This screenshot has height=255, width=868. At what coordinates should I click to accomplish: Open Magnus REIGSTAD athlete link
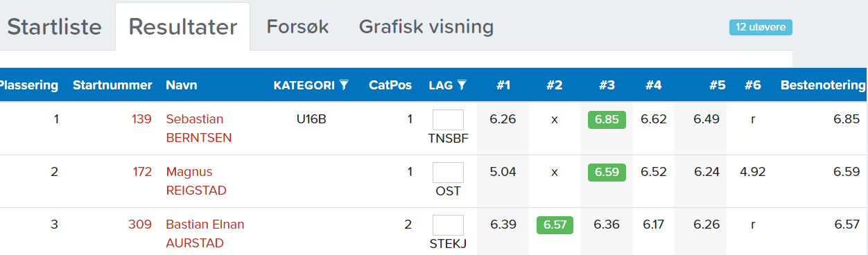(x=196, y=181)
